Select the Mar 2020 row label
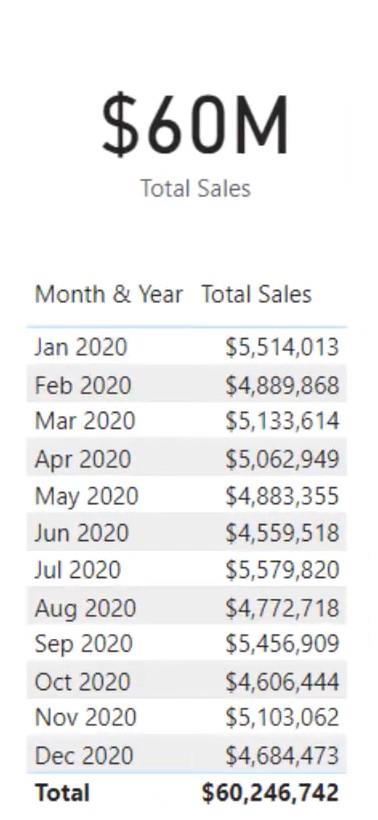Screen dimensions: 378x820 85,421
